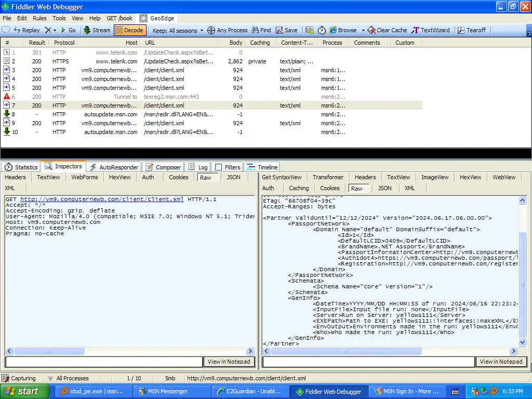Open the Log tab
Viewport: 532px width, 399px height.
point(198,167)
